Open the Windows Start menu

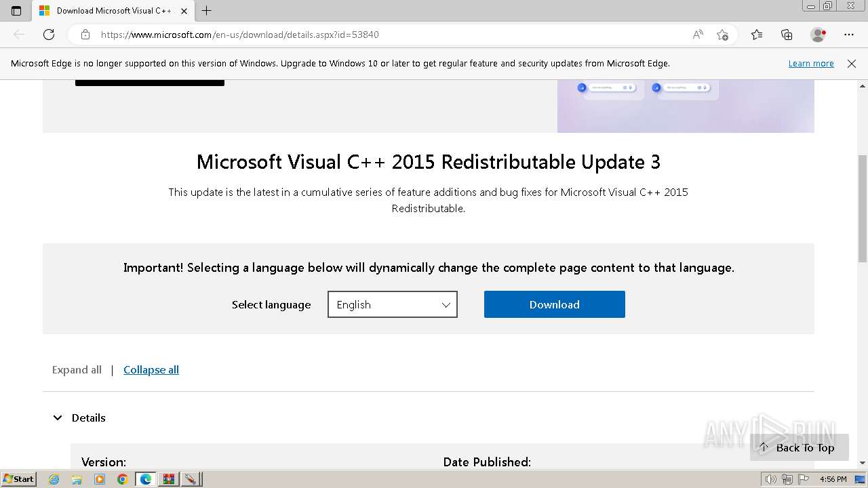click(x=18, y=479)
